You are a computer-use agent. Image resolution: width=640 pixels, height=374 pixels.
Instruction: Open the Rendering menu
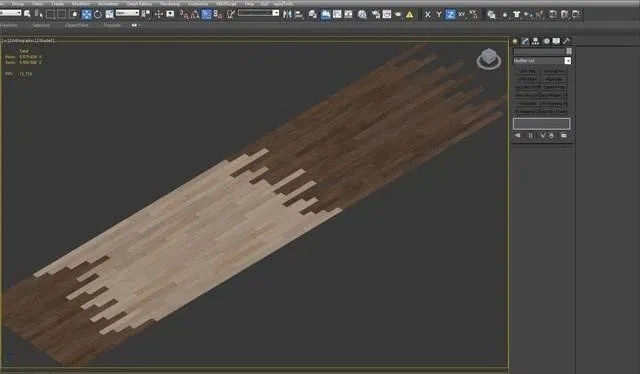170,4
